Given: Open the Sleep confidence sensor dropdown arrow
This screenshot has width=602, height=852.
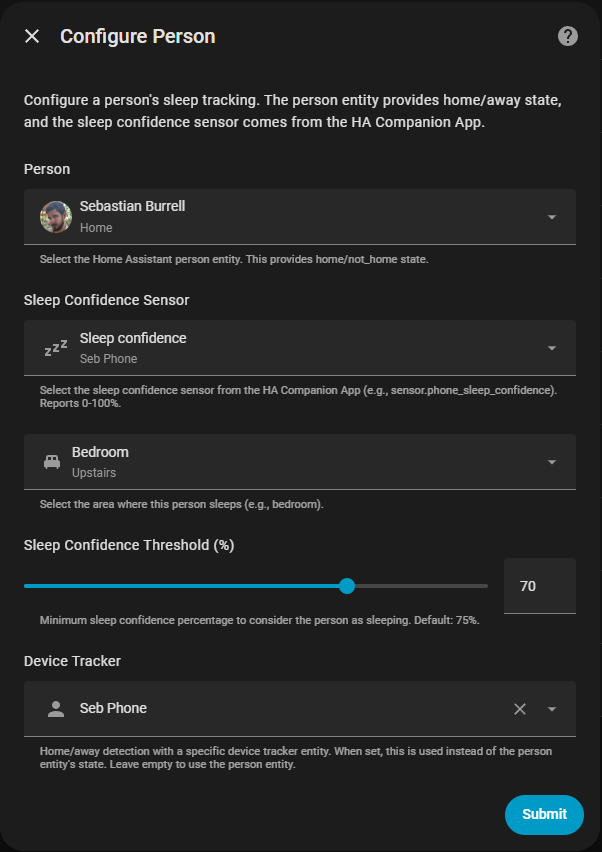Looking at the screenshot, I should [552, 348].
